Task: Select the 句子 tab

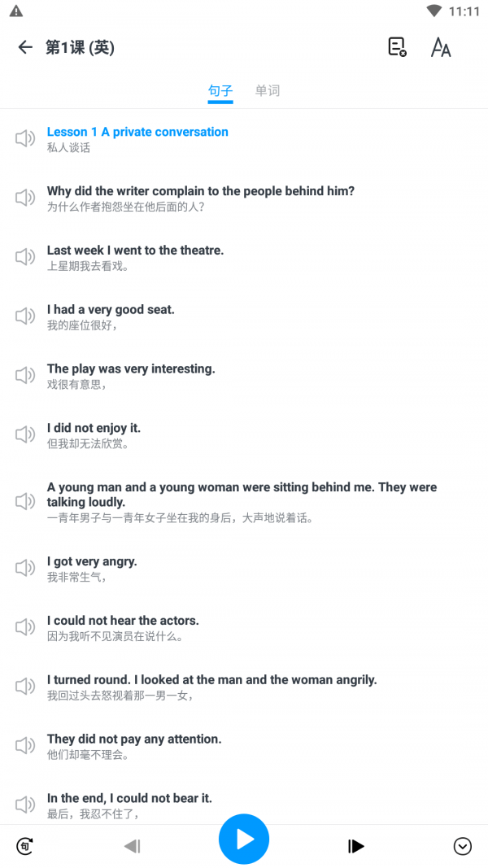Action: point(220,91)
